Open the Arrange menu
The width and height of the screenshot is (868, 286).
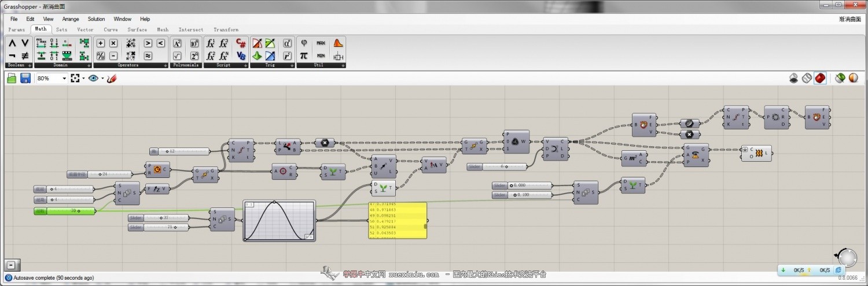tap(71, 19)
